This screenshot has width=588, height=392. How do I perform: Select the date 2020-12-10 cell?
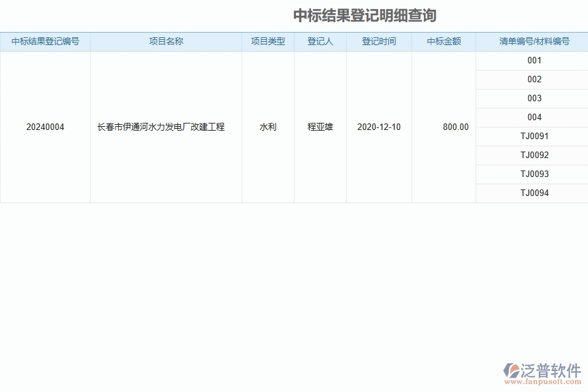[378, 127]
